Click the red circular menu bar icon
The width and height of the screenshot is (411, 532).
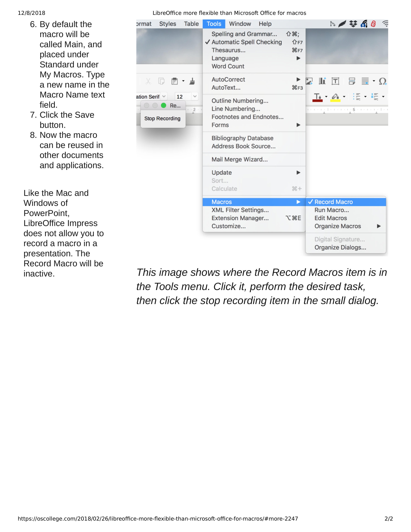[373, 24]
